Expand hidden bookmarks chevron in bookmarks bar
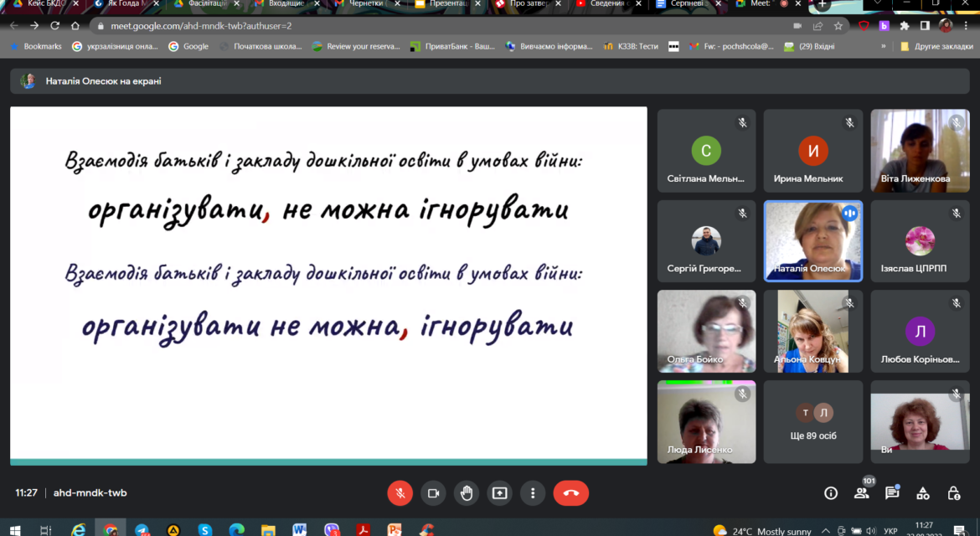980x536 pixels. point(883,46)
